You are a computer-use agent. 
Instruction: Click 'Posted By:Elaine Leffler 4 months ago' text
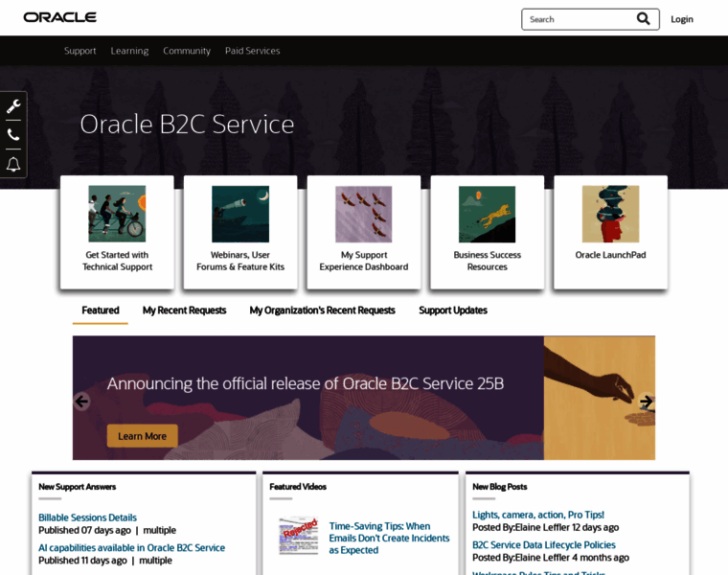pyautogui.click(x=551, y=558)
